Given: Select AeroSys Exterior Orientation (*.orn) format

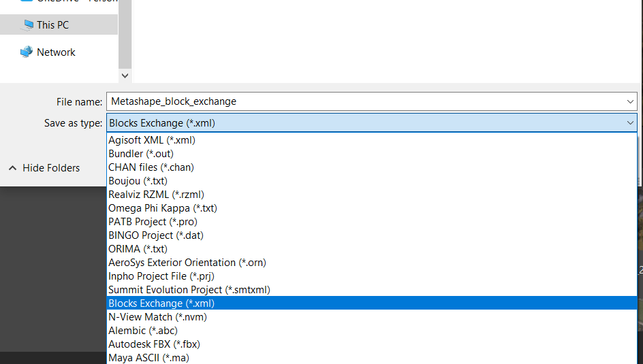Looking at the screenshot, I should point(371,263).
